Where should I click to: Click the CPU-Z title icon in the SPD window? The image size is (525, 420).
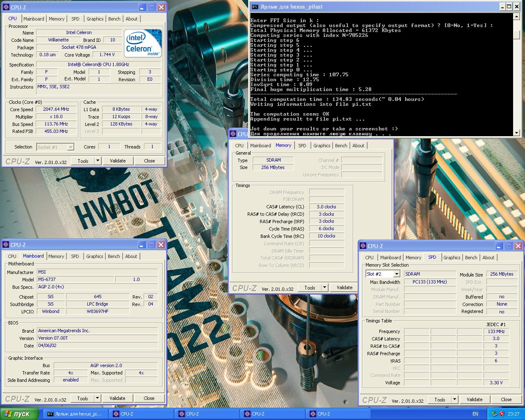(x=363, y=246)
